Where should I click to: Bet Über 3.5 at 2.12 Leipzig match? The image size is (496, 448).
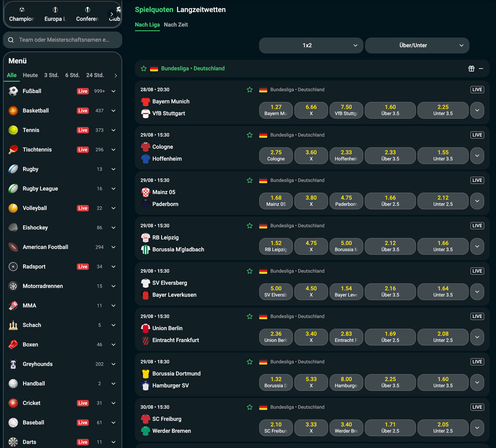point(390,246)
